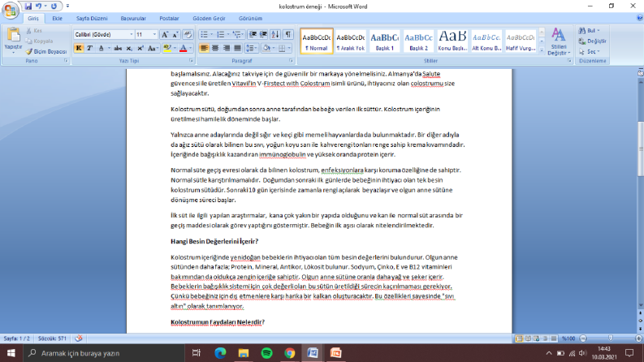Open highlight color dropdown arrow
The height and width of the screenshot is (362, 644).
tap(175, 49)
